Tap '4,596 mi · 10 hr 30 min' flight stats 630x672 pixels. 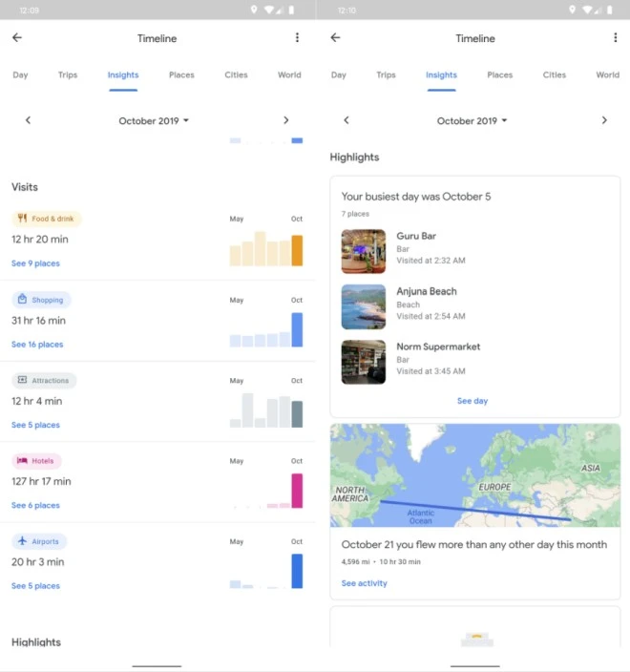pos(381,562)
